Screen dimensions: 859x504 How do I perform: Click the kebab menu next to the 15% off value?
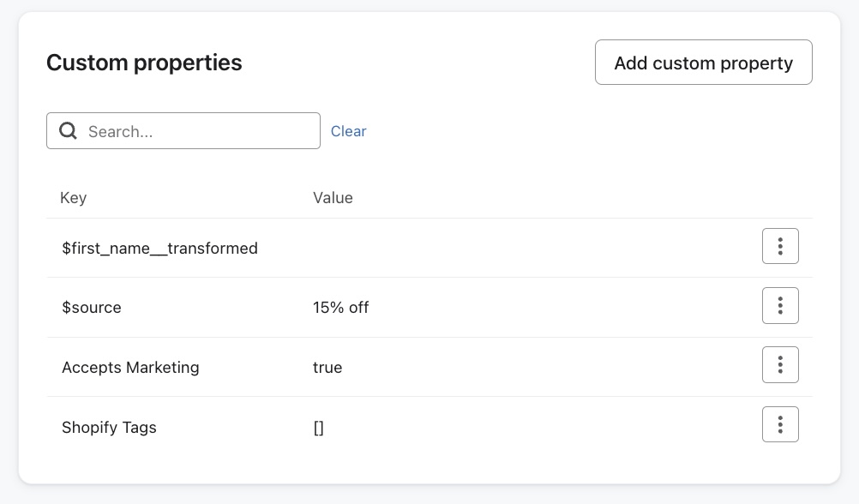[x=780, y=305]
